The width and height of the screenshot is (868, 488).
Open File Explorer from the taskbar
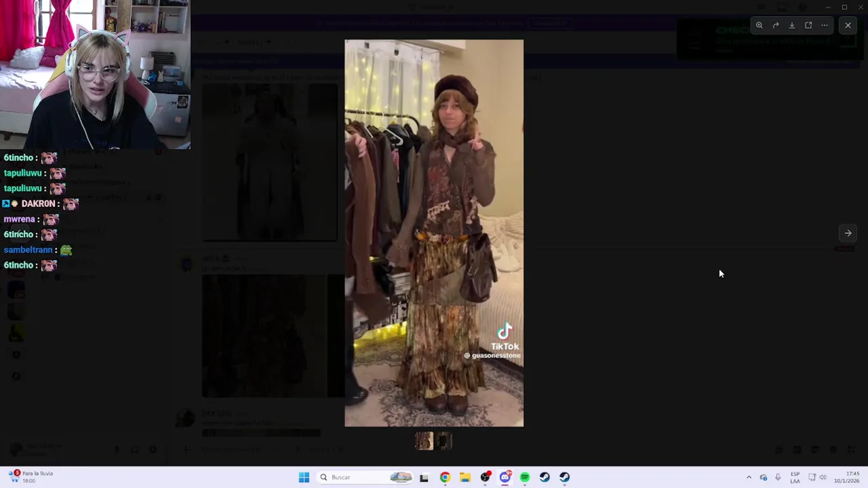[465, 477]
